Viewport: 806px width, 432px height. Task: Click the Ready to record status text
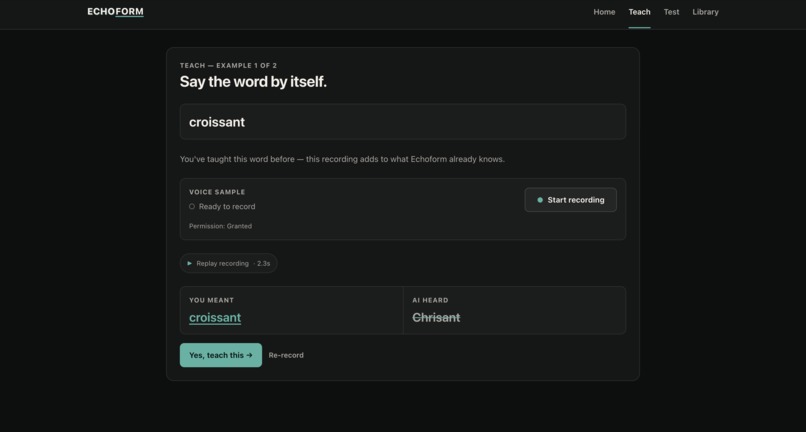pyautogui.click(x=227, y=207)
